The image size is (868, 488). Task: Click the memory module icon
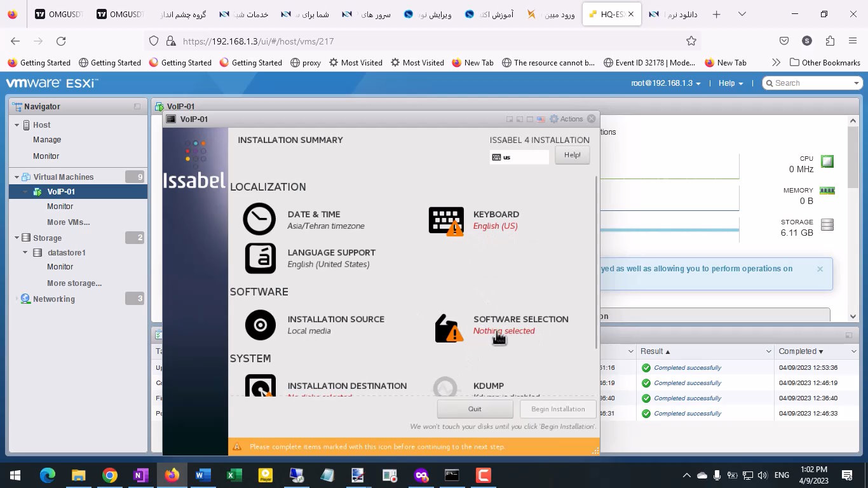coord(827,191)
